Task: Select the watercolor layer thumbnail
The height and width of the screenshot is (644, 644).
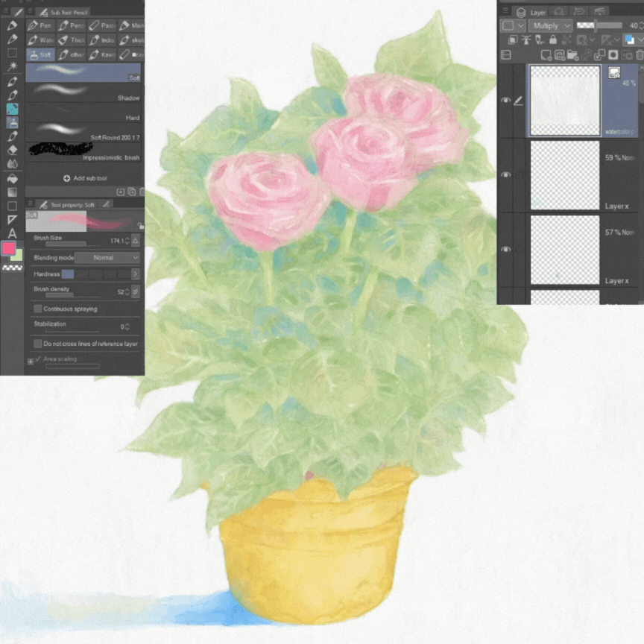Action: point(564,100)
